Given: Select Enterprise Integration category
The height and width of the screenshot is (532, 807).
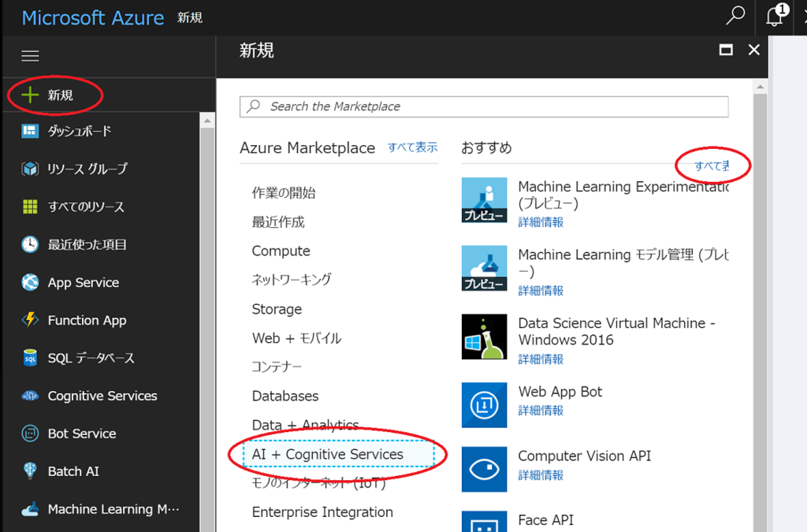Looking at the screenshot, I should click(x=322, y=512).
